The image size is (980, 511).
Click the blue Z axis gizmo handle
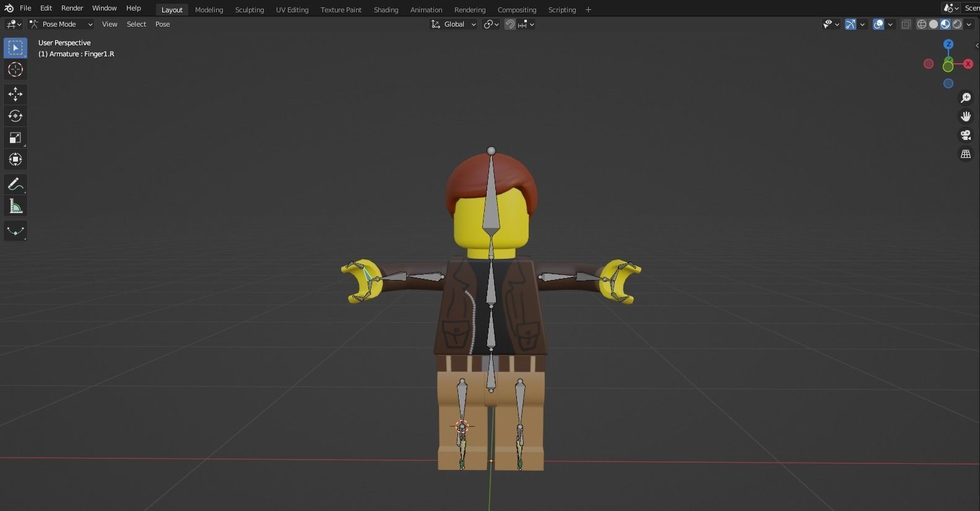click(948, 45)
